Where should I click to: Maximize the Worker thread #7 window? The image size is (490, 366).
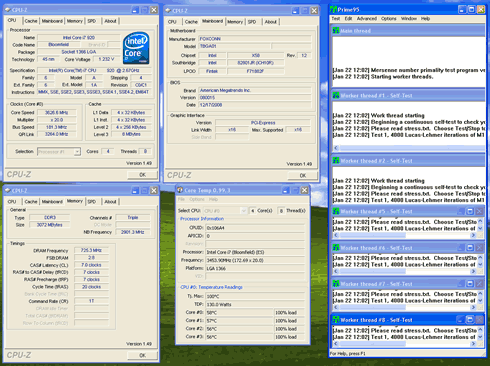pos(470,284)
